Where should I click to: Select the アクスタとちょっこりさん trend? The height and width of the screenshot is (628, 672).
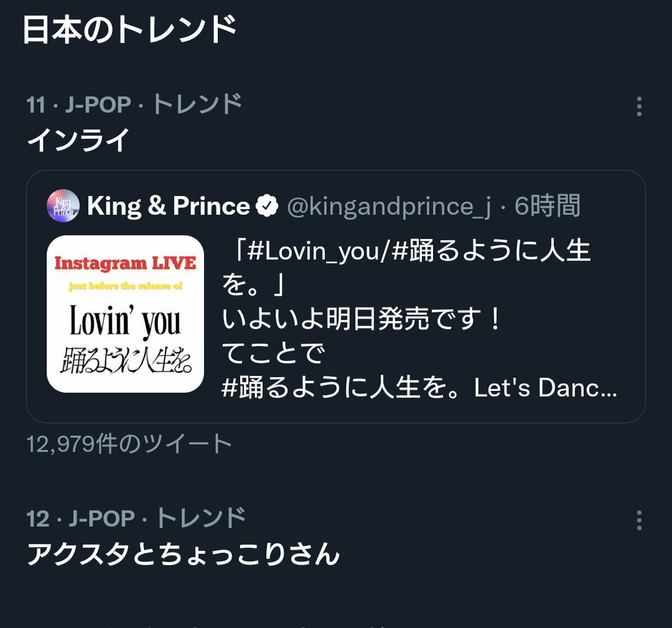pos(183,554)
